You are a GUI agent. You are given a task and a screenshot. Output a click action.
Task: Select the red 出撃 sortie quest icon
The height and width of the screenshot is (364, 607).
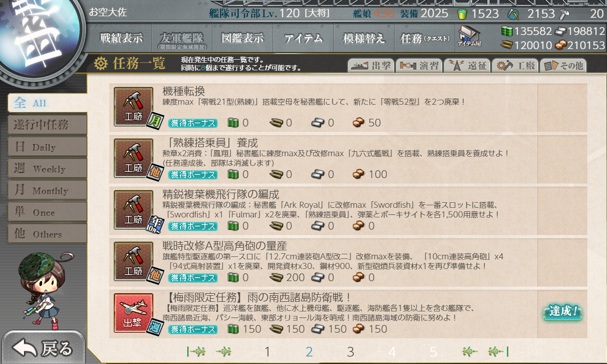[134, 313]
